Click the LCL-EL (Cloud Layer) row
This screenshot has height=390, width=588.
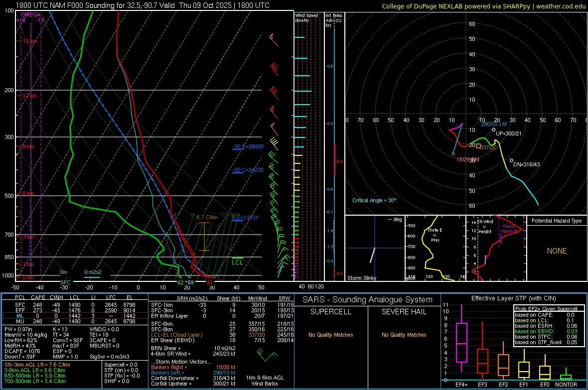pos(222,335)
